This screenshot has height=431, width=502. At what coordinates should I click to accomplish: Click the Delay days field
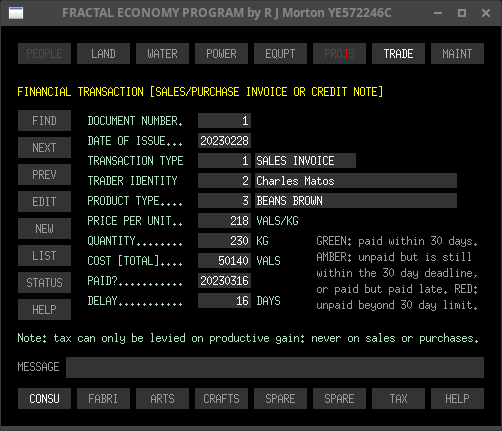click(224, 300)
